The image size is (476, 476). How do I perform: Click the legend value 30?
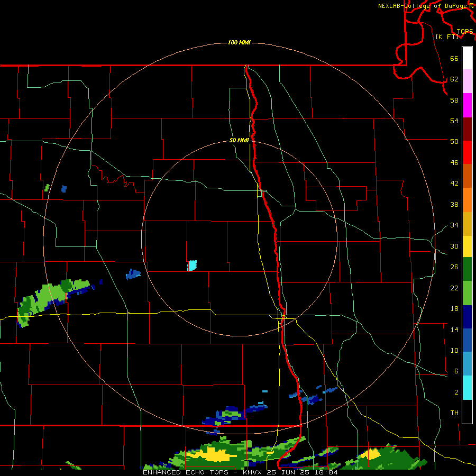tap(454, 246)
